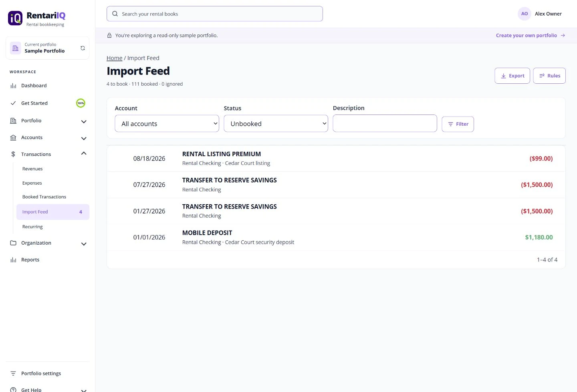Open the Recurring submenu item
This screenshot has height=392, width=577.
[32, 227]
